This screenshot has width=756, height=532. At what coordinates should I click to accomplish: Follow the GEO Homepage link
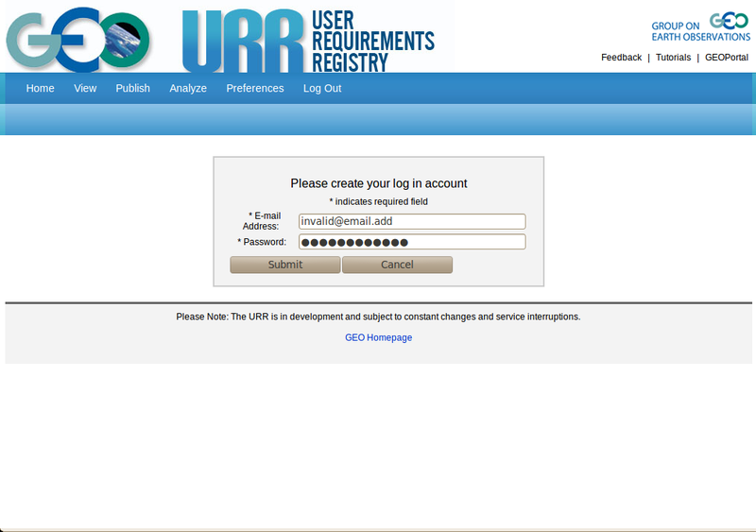pos(378,337)
